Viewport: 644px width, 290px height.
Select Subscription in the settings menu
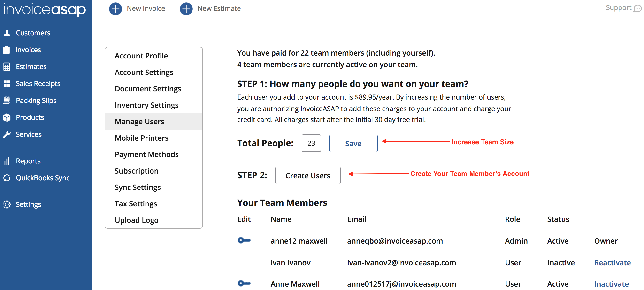point(137,171)
